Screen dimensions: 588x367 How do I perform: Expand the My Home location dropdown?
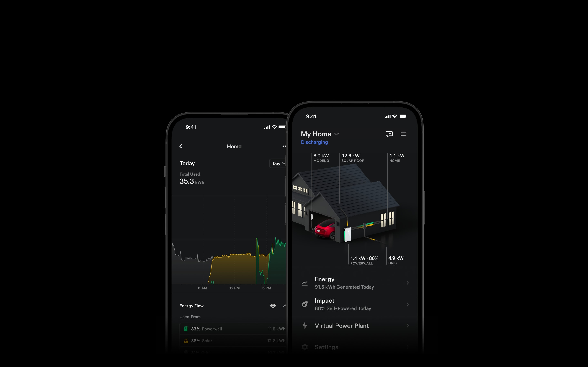tap(336, 134)
